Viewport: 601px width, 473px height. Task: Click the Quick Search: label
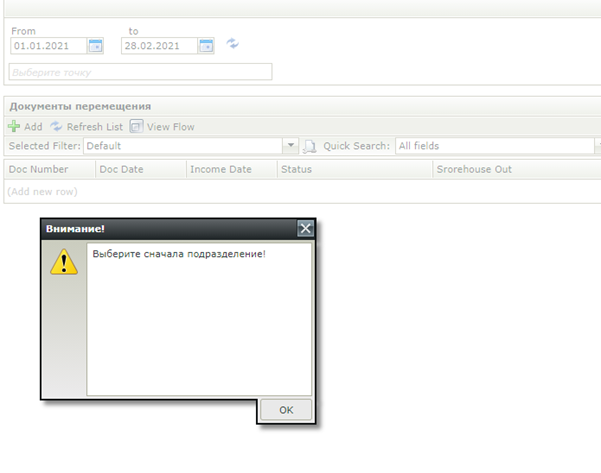356,146
